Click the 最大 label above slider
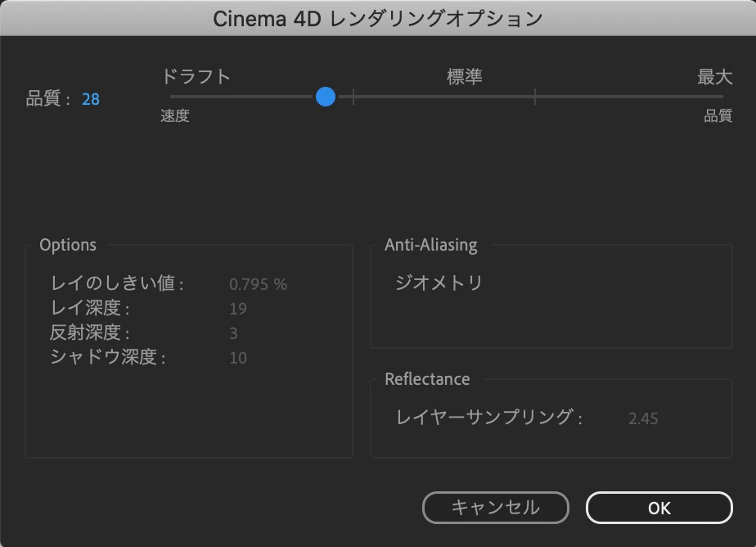The width and height of the screenshot is (756, 547). (714, 77)
